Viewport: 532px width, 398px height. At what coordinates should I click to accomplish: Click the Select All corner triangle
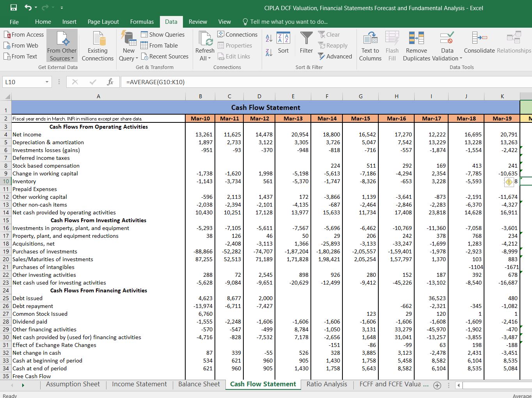tap(7, 96)
